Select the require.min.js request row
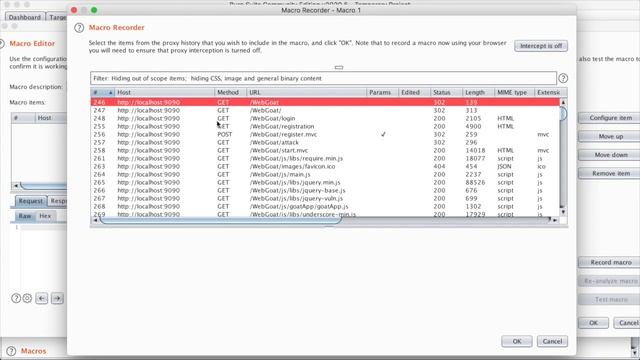 pyautogui.click(x=325, y=158)
